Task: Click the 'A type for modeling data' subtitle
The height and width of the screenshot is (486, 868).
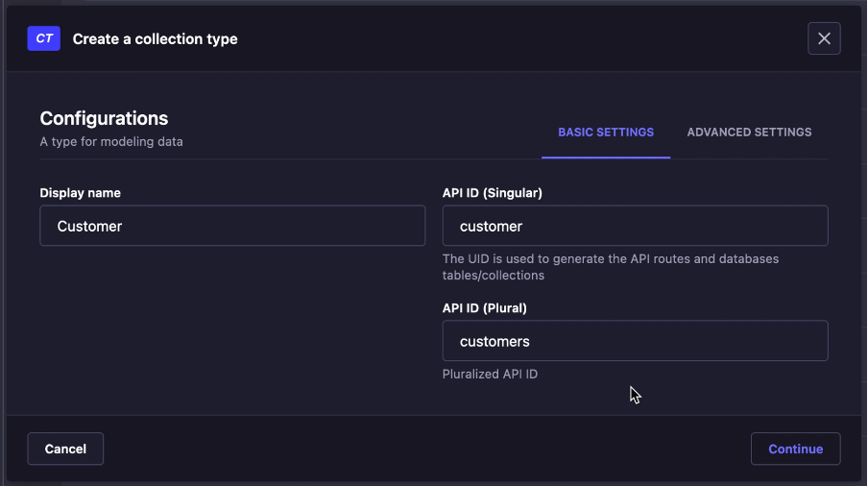Action: tap(111, 142)
